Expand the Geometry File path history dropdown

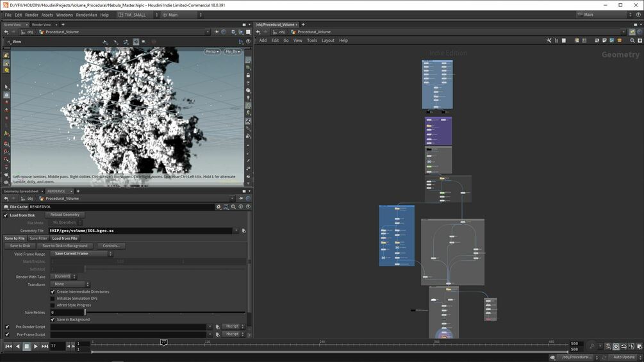pos(236,231)
